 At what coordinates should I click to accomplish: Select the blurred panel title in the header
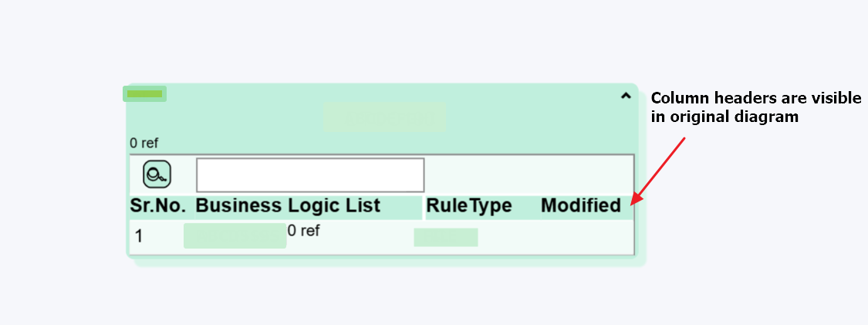point(384,117)
